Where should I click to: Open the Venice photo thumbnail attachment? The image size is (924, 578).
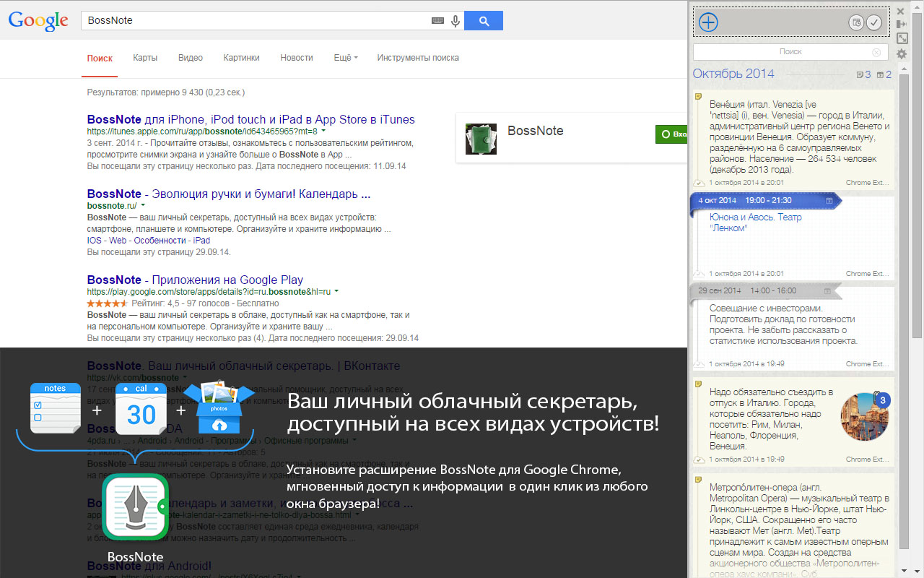[x=863, y=417]
